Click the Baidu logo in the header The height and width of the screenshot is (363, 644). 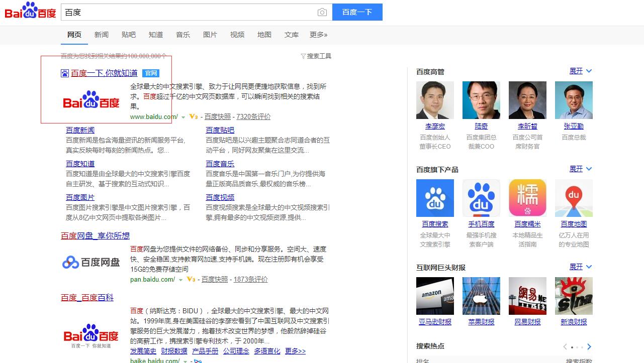tap(30, 11)
